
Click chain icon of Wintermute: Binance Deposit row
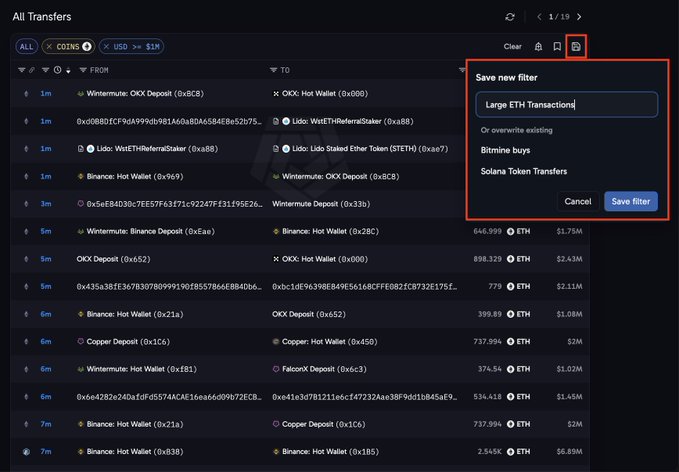26,231
